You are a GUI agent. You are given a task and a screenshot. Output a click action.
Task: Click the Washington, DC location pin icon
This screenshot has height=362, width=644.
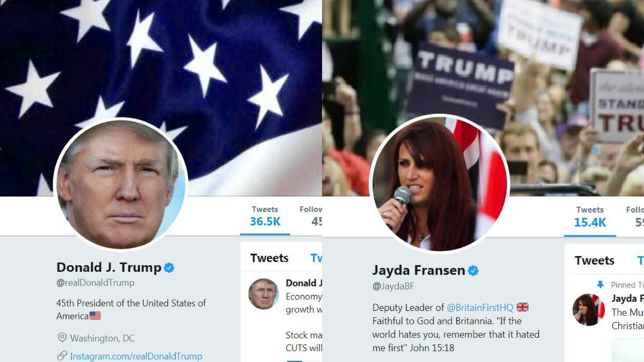pyautogui.click(x=62, y=338)
